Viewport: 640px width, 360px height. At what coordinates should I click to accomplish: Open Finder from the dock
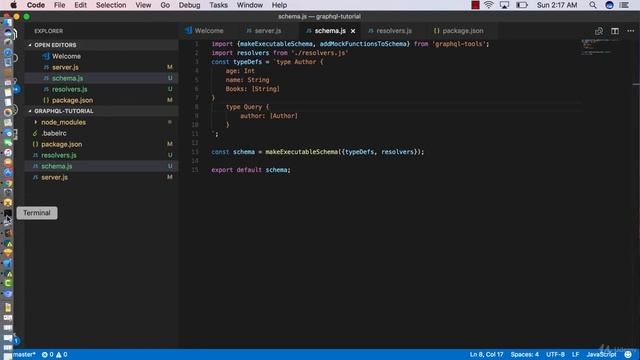click(8, 22)
